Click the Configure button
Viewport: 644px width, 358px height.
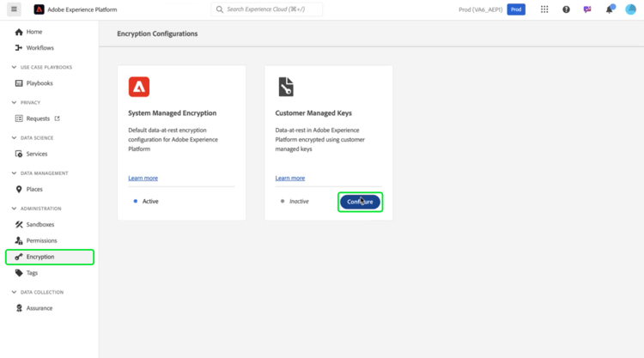360,202
